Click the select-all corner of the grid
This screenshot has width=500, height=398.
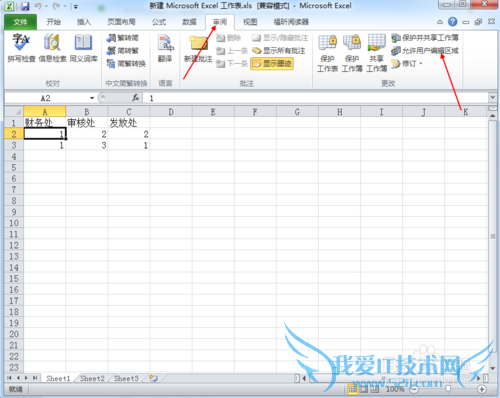point(14,111)
